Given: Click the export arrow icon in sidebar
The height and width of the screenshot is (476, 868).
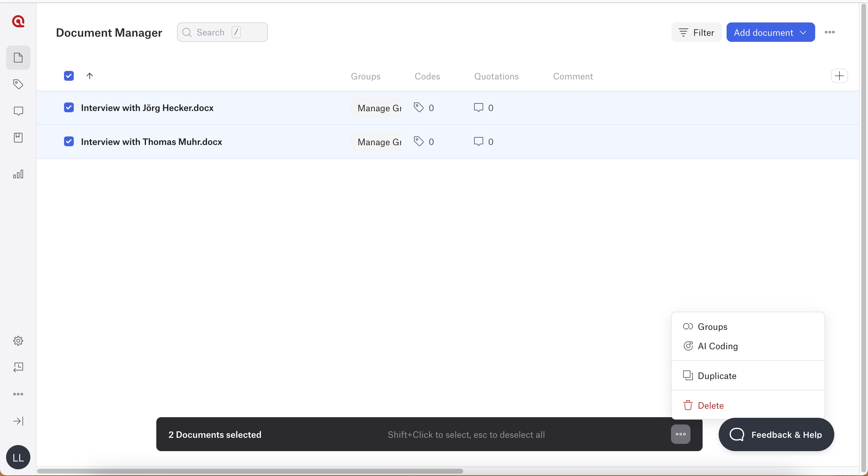Looking at the screenshot, I should 18,367.
